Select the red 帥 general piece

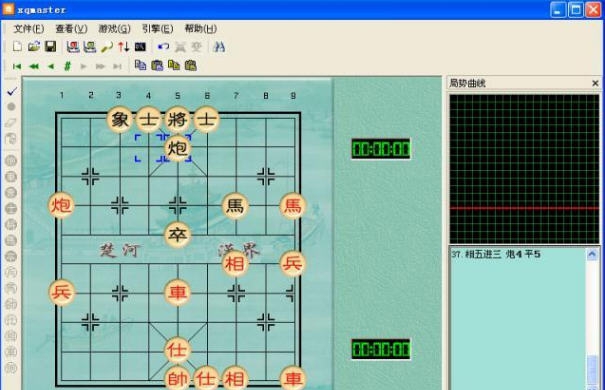177,379
